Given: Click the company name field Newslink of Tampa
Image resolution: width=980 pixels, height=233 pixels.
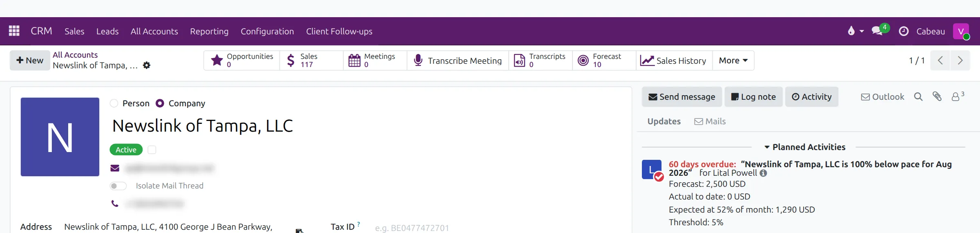Looking at the screenshot, I should [203, 126].
